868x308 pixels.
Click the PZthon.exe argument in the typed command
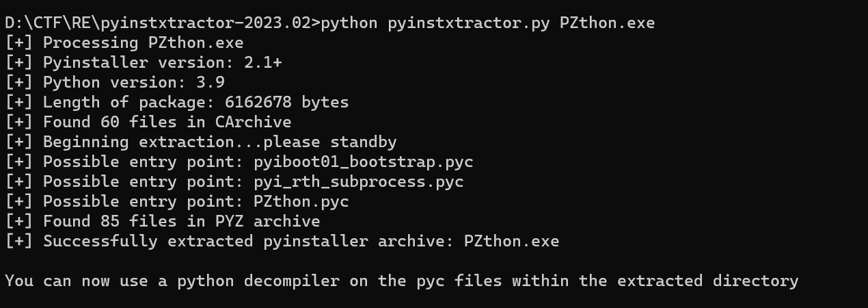click(607, 23)
